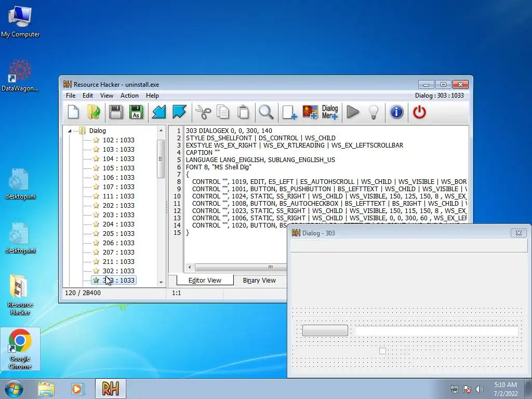The image size is (532, 399).
Task: Open search with magnifier icon
Action: click(266, 112)
